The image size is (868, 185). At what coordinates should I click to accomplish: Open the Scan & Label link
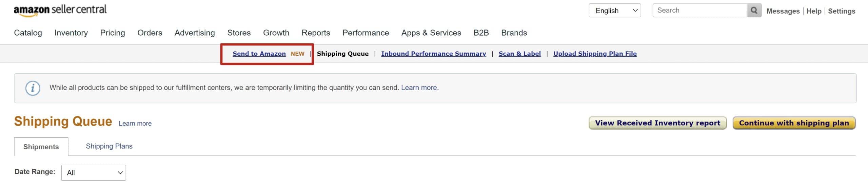pos(520,54)
